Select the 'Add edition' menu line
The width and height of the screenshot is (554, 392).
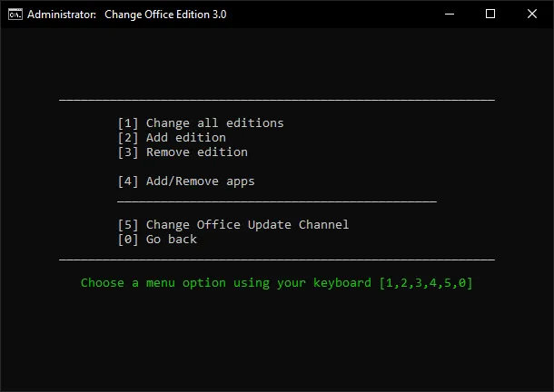point(185,138)
